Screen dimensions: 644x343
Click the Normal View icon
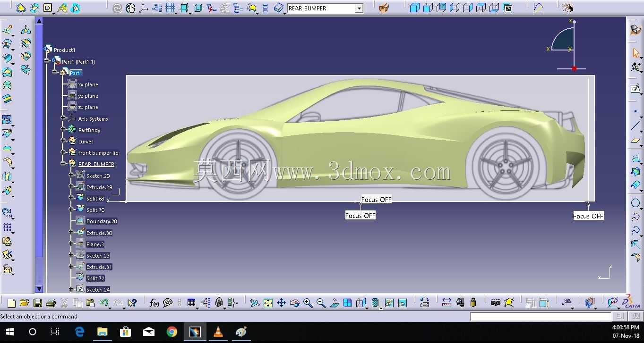point(334,303)
